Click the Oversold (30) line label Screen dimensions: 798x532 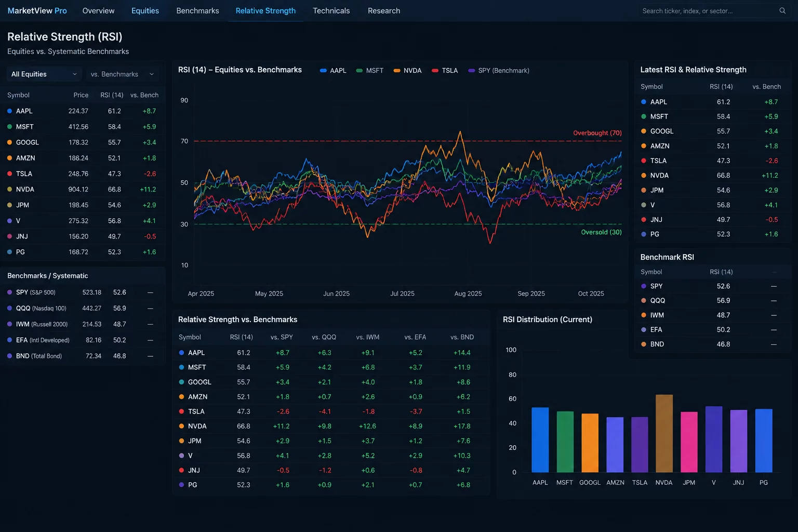coord(601,232)
